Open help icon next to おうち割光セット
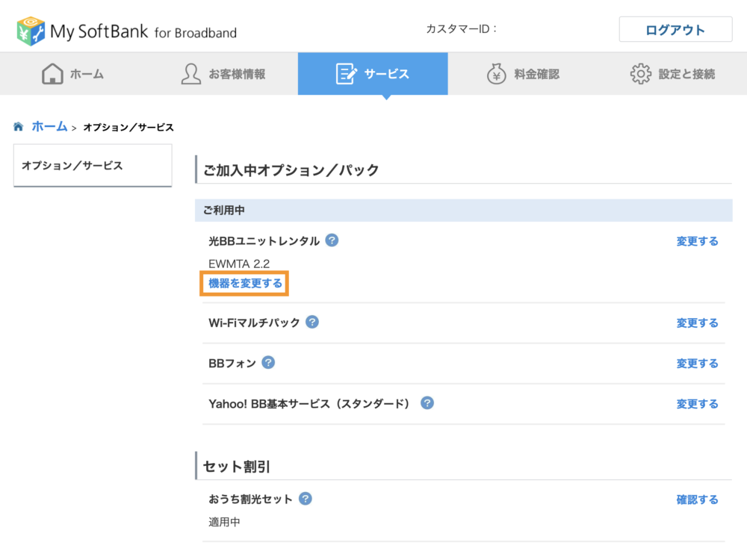 [x=305, y=499]
